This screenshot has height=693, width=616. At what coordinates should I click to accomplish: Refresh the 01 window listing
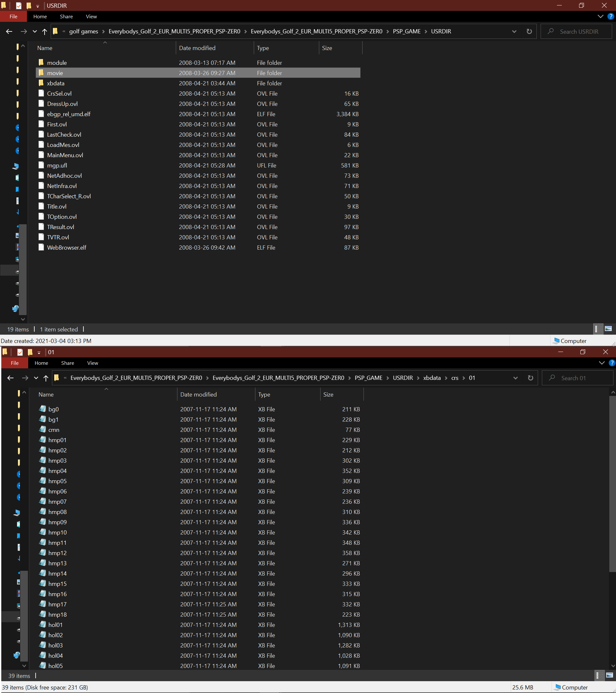pyautogui.click(x=530, y=378)
